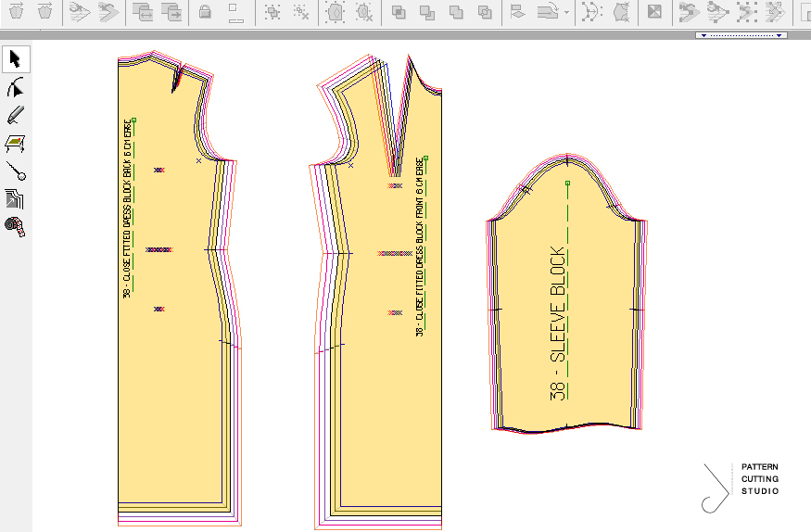Click the chevron with corner nodes icon
Image resolution: width=811 pixels, height=532 pixels.
click(x=689, y=12)
